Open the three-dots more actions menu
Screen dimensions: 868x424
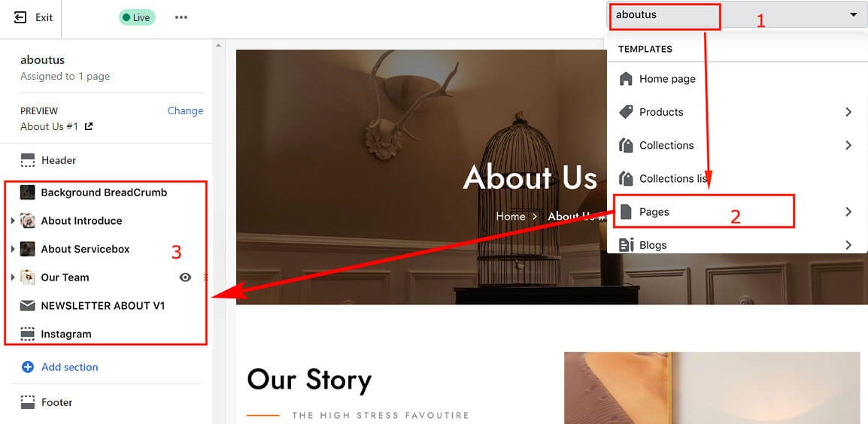coord(181,18)
